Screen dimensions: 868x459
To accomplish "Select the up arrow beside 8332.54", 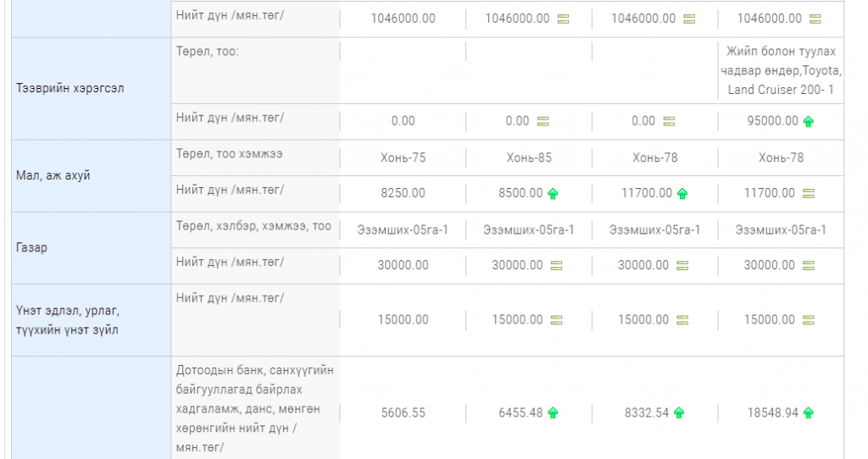I will [x=679, y=413].
